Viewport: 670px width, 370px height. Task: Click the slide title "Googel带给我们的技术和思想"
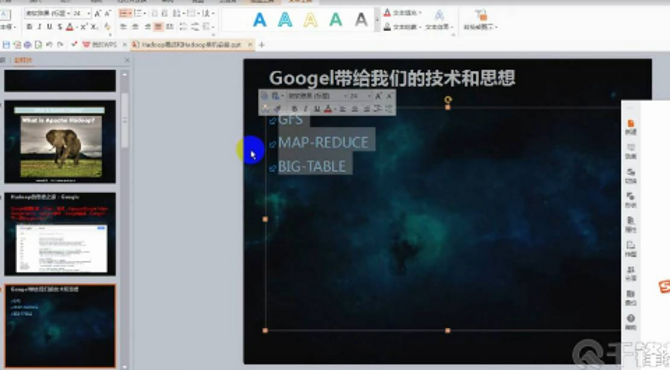click(x=392, y=78)
